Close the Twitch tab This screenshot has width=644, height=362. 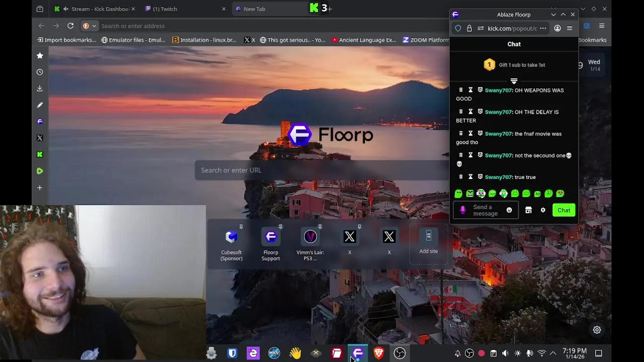pyautogui.click(x=224, y=9)
